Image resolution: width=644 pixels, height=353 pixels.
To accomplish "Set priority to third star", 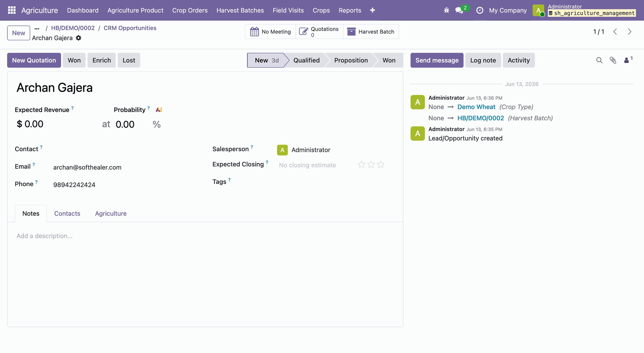I will (x=381, y=165).
